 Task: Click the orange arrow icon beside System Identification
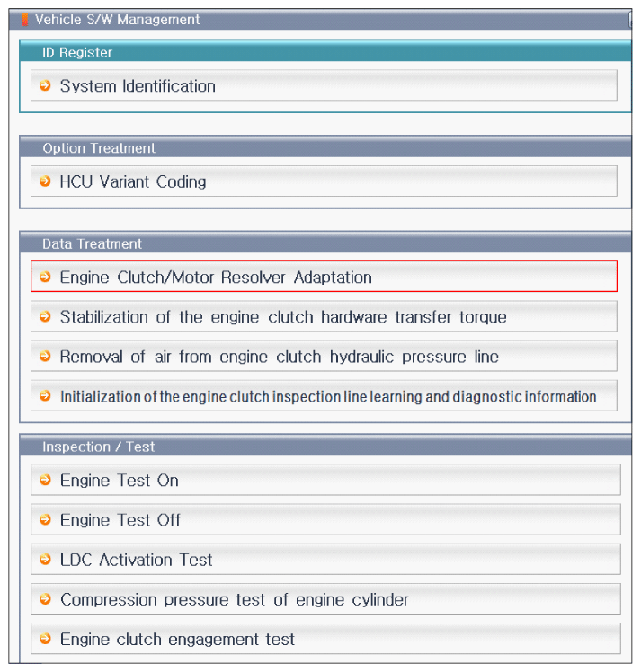tap(45, 85)
